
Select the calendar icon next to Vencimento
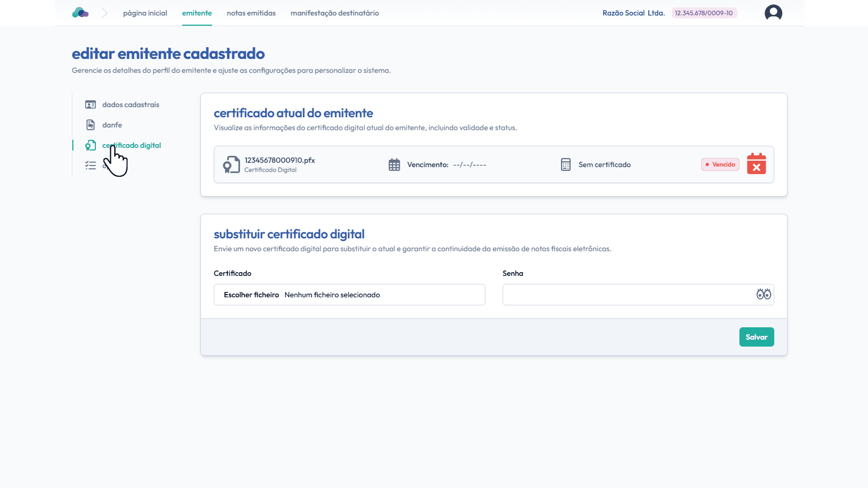click(394, 164)
